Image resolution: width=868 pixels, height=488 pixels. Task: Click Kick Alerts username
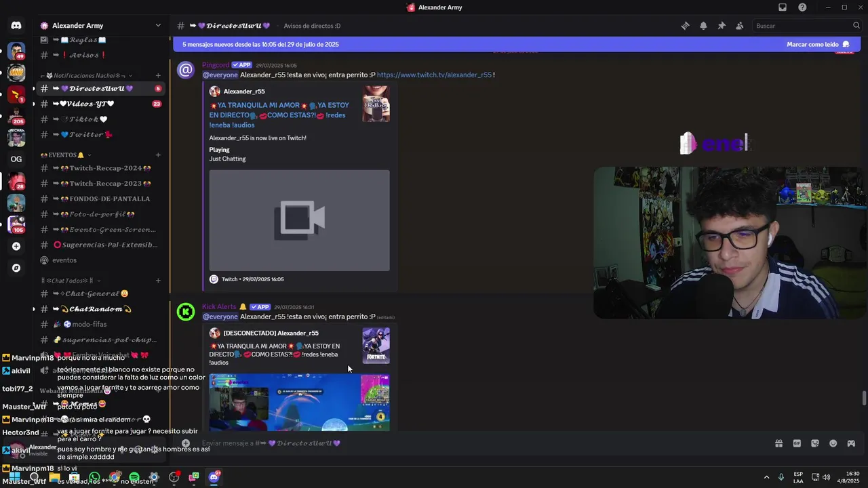[219, 307]
